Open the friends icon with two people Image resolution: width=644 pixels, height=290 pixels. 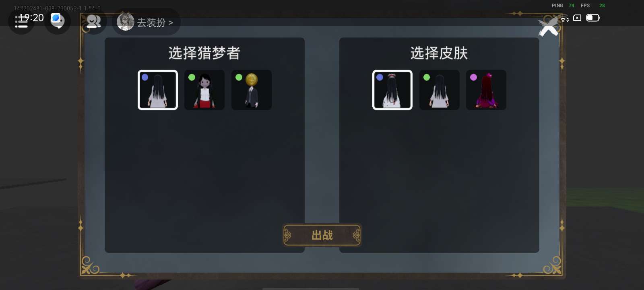click(x=93, y=21)
